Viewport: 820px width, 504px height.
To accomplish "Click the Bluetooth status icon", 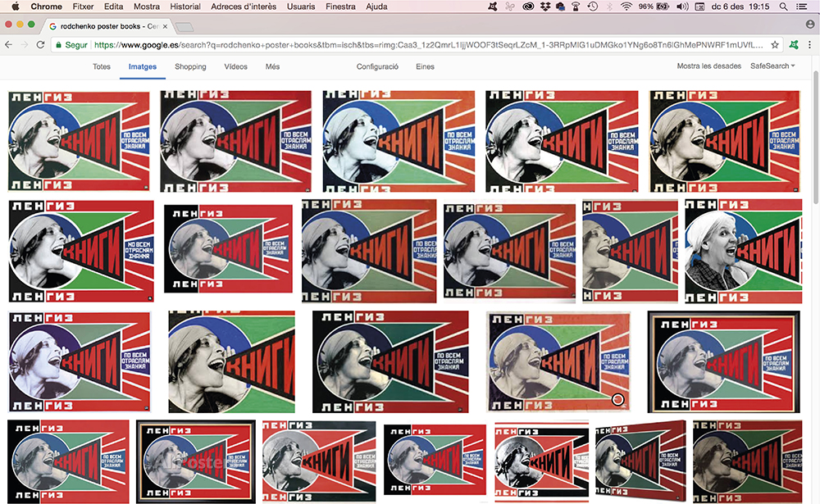I will (609, 7).
